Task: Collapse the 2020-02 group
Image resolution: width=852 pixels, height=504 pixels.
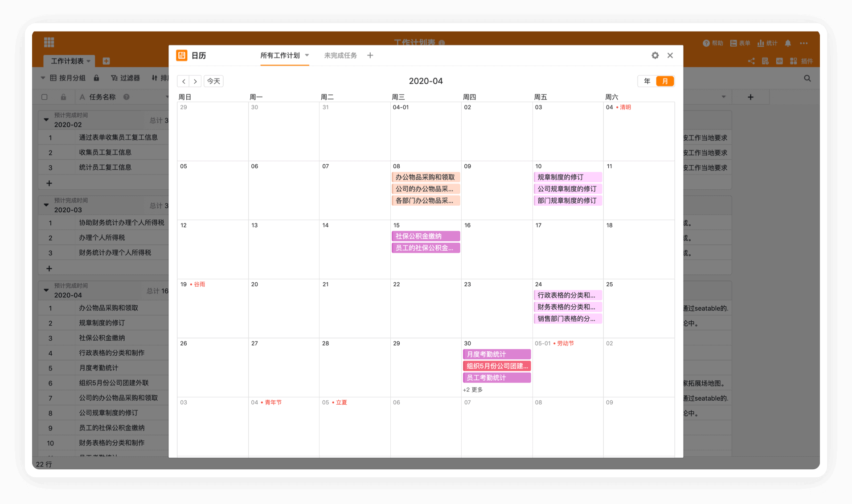Action: [x=46, y=120]
